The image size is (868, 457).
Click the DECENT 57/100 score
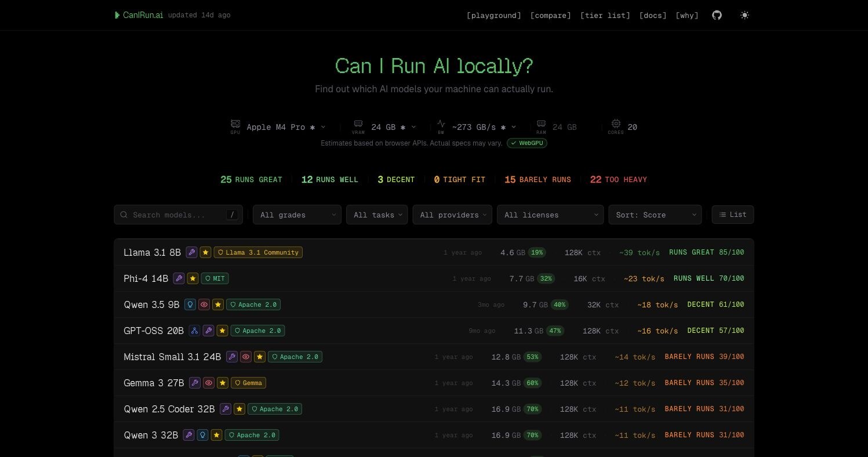coord(716,331)
